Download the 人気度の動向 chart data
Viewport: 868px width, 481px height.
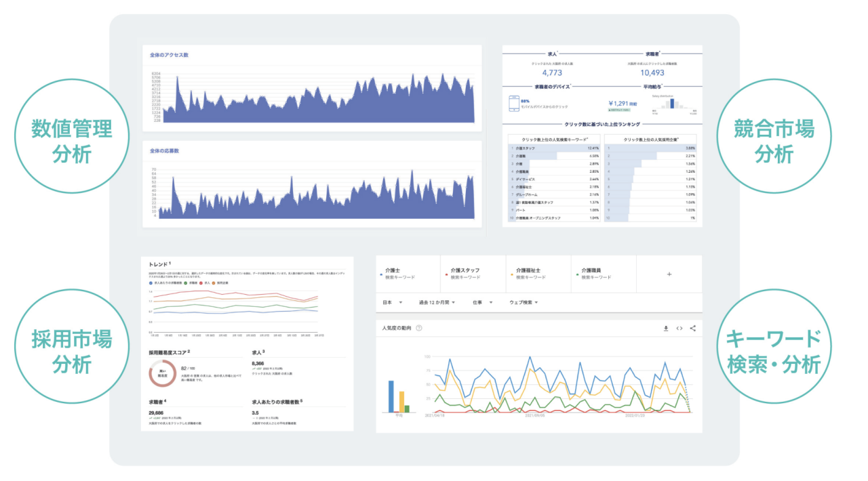pos(665,329)
